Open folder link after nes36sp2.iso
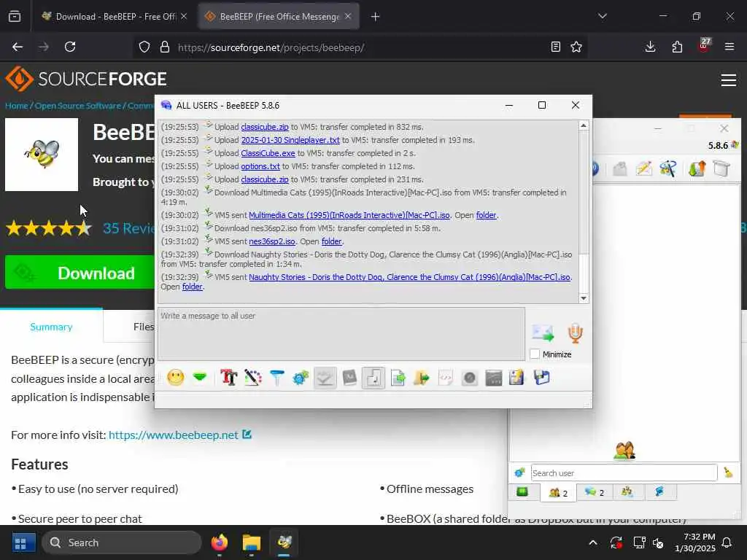 tap(332, 241)
